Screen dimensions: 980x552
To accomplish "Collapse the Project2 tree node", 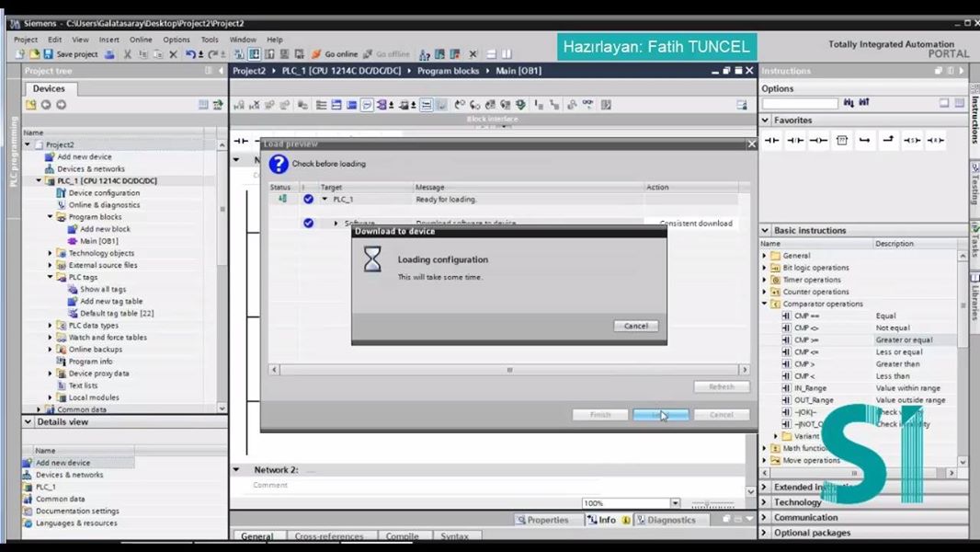I will click(x=28, y=144).
